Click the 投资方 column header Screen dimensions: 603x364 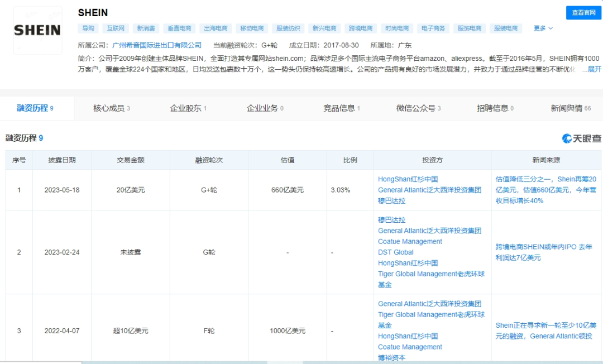(x=432, y=160)
